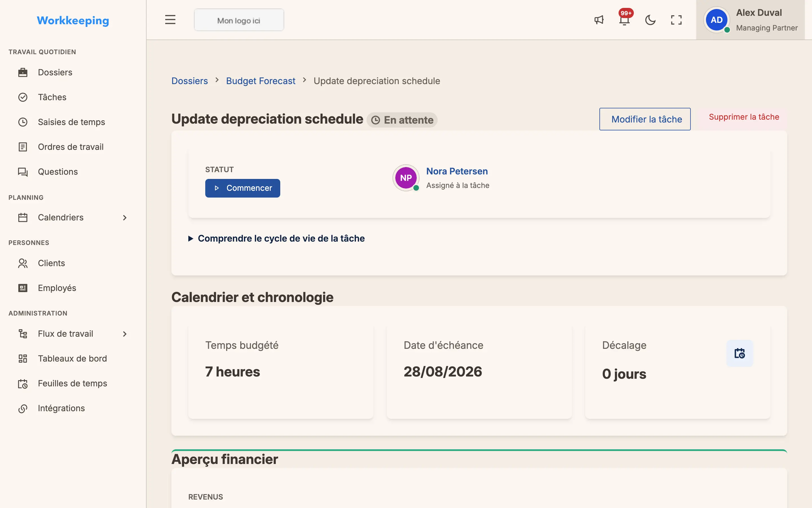Click the Mon logo ici placeholder
This screenshot has height=508, width=812.
pyautogui.click(x=239, y=20)
